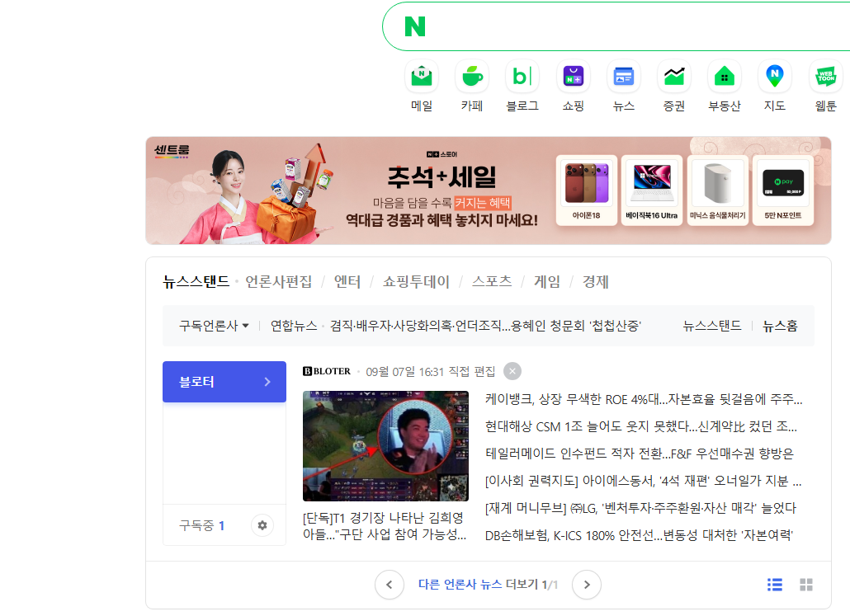The width and height of the screenshot is (850, 616).
Task: Switch to grid thumbnail view icon
Action: tap(806, 585)
